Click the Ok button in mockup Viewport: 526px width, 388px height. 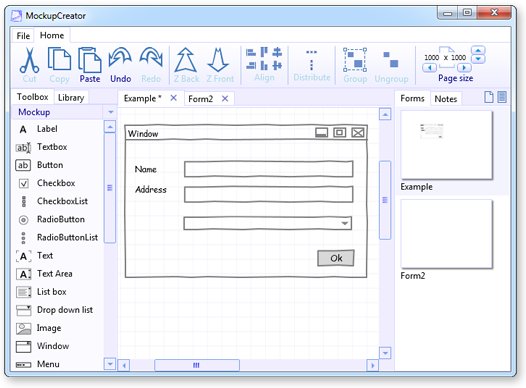point(335,258)
